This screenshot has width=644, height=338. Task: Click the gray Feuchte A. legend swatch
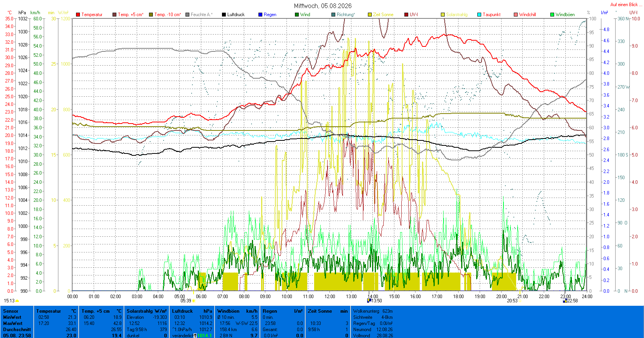[x=187, y=15]
